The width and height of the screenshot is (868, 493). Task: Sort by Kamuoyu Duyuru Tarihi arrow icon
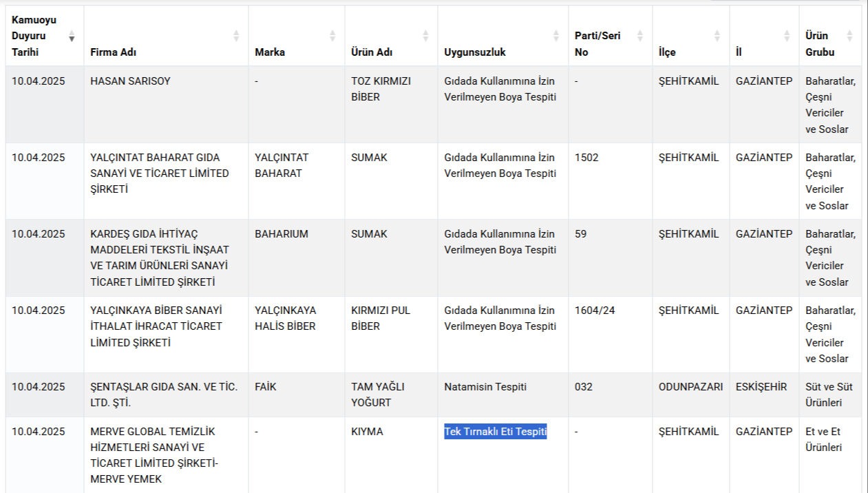[x=72, y=36]
